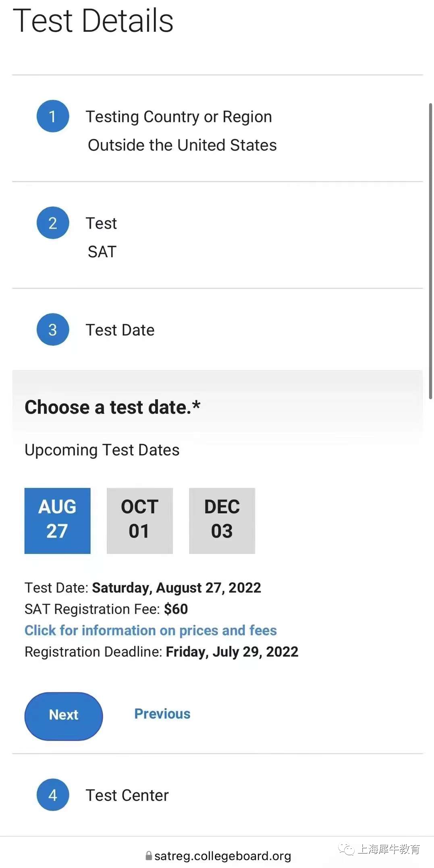
Task: Collapse the Test Date section heading
Action: [218, 330]
